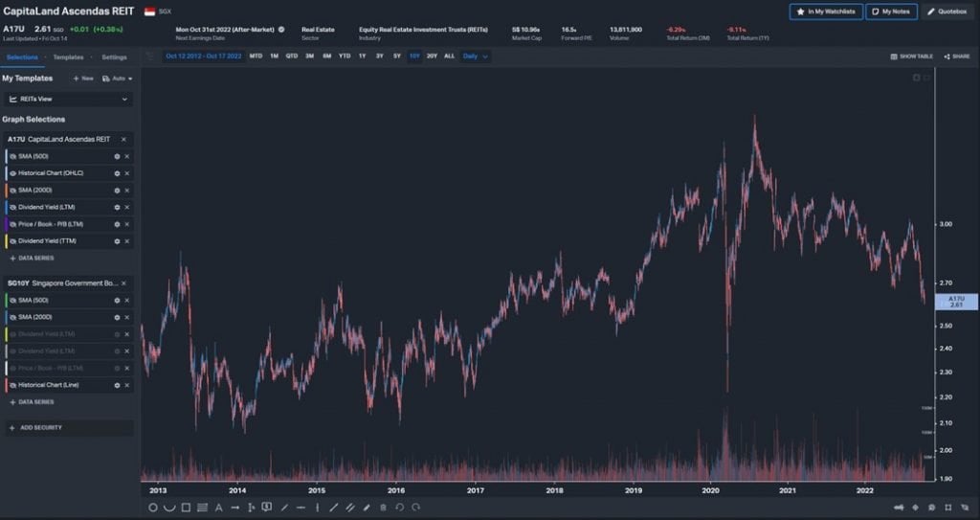This screenshot has height=520, width=980.
Task: Click the Real Estate sector link
Action: pos(318,30)
